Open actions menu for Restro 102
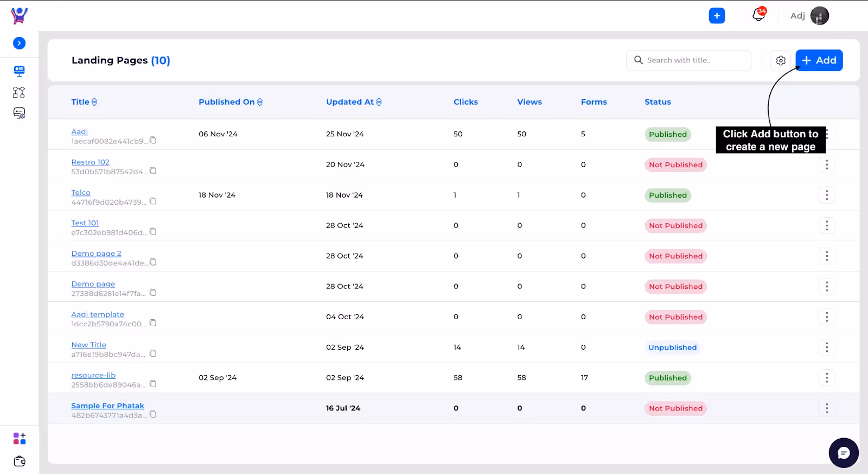This screenshot has height=474, width=868. click(x=827, y=165)
